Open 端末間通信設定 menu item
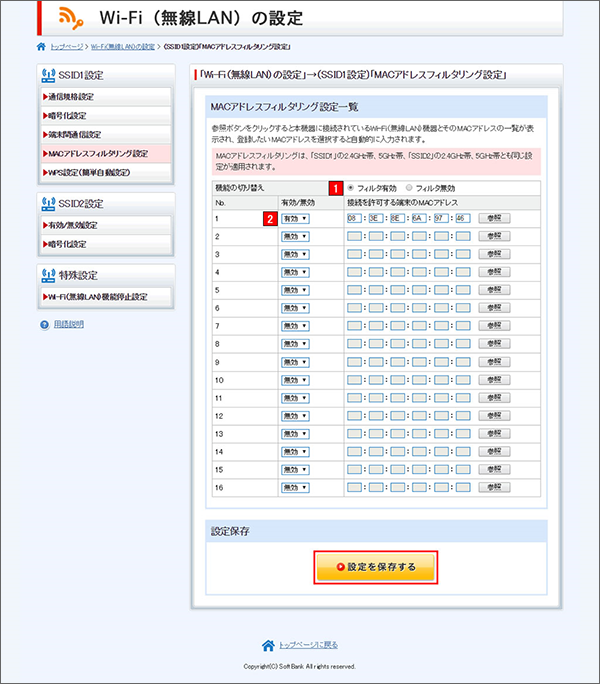The width and height of the screenshot is (600, 684). [x=106, y=135]
